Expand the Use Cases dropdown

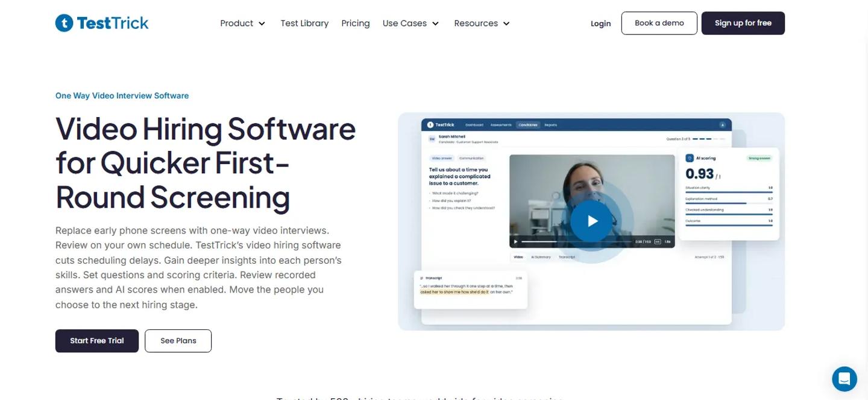pos(411,24)
